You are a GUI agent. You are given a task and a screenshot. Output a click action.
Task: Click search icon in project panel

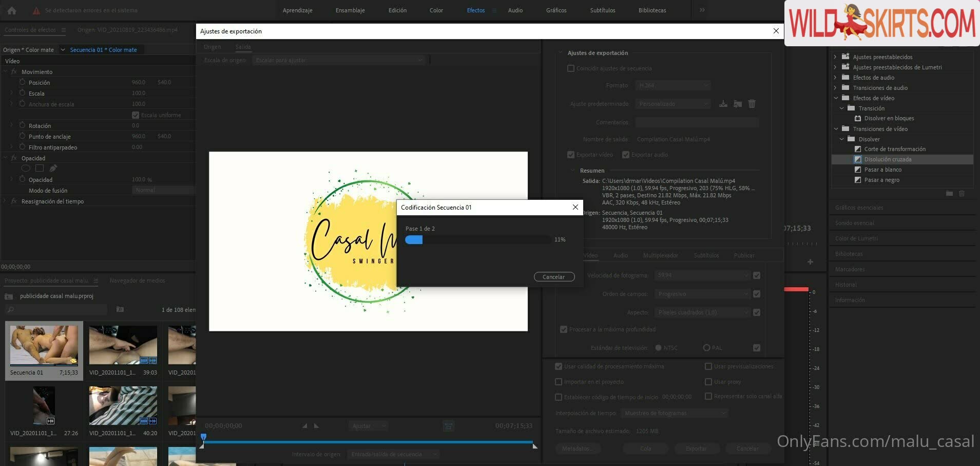pos(11,309)
